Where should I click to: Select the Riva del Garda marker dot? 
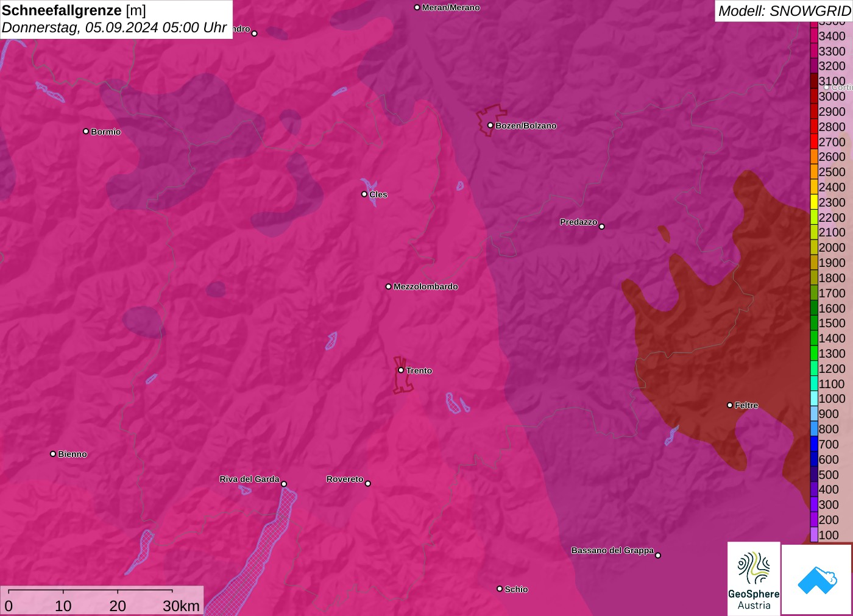coord(284,484)
